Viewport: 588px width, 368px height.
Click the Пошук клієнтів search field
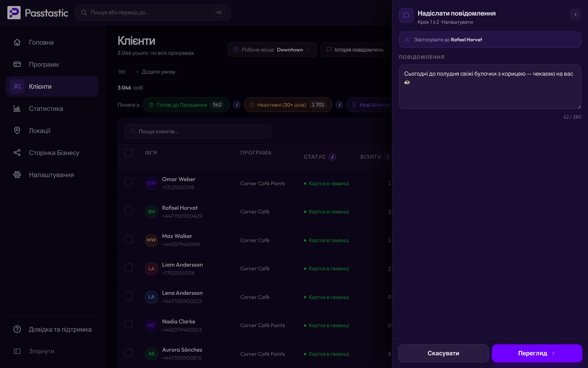tap(198, 131)
